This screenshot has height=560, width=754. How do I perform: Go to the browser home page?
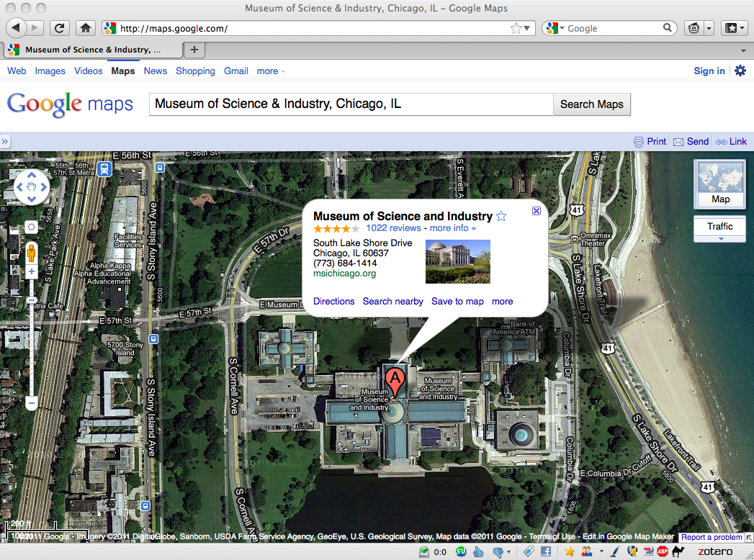(86, 28)
